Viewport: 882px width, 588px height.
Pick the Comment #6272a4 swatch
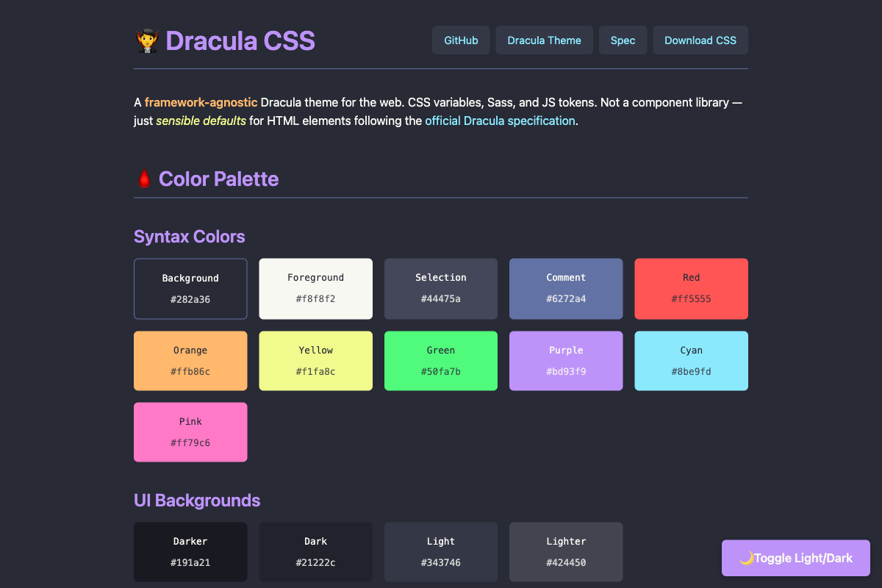click(x=566, y=289)
